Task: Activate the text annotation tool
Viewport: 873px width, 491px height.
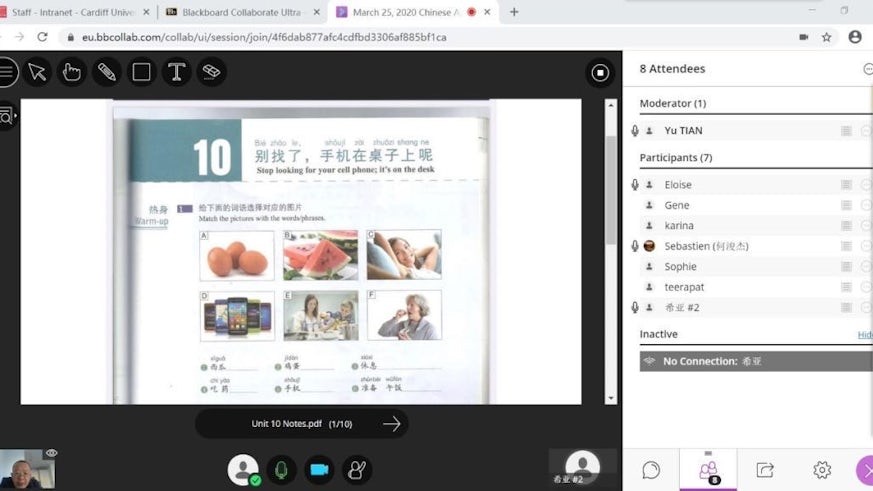Action: coord(176,72)
